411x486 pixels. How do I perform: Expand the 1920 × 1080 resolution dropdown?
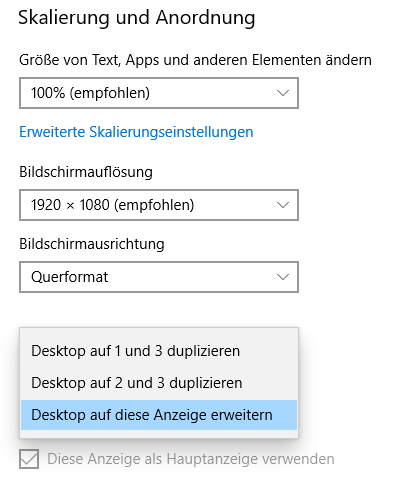click(x=159, y=205)
